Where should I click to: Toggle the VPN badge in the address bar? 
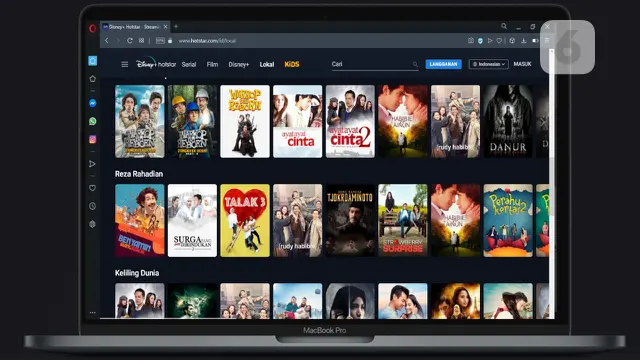[x=160, y=40]
